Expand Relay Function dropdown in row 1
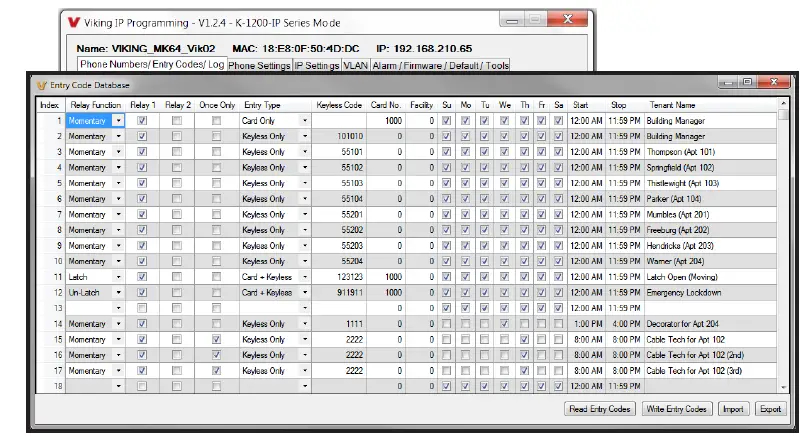This screenshot has height=443, width=804. 118,120
